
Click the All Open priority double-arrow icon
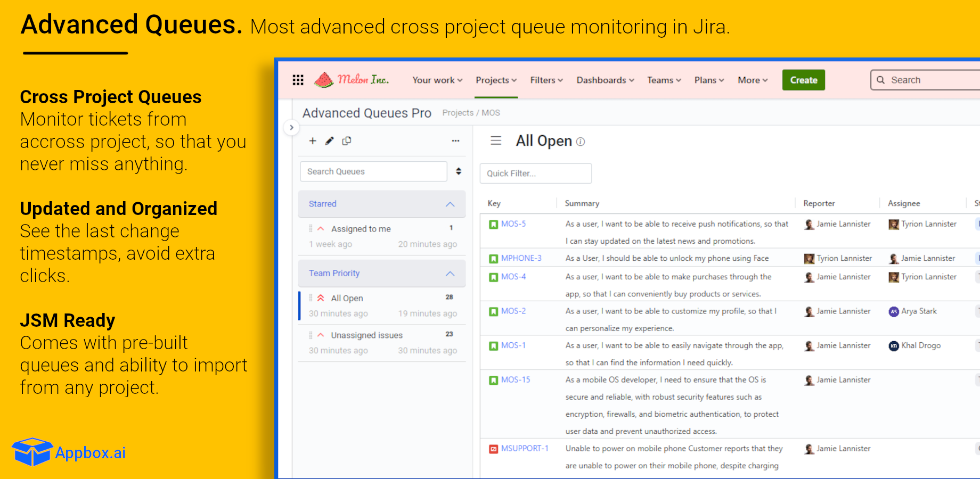coord(321,298)
